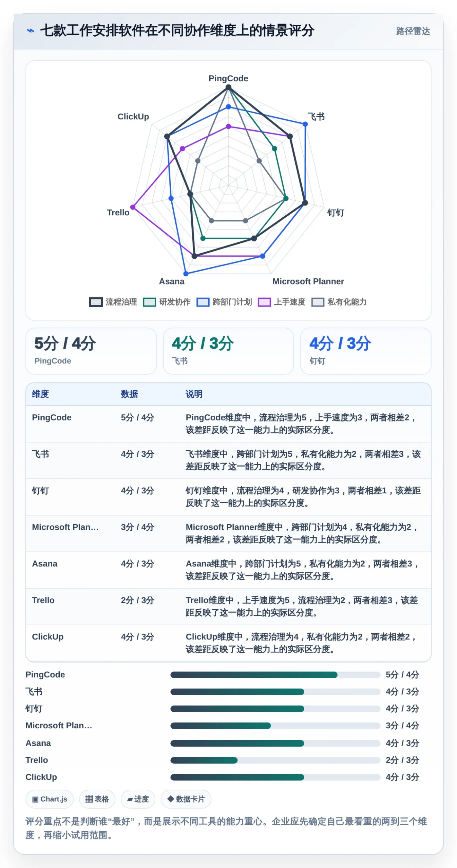Image resolution: width=457 pixels, height=868 pixels.
Task: Click the ClickUp axis label on radar
Action: click(133, 116)
